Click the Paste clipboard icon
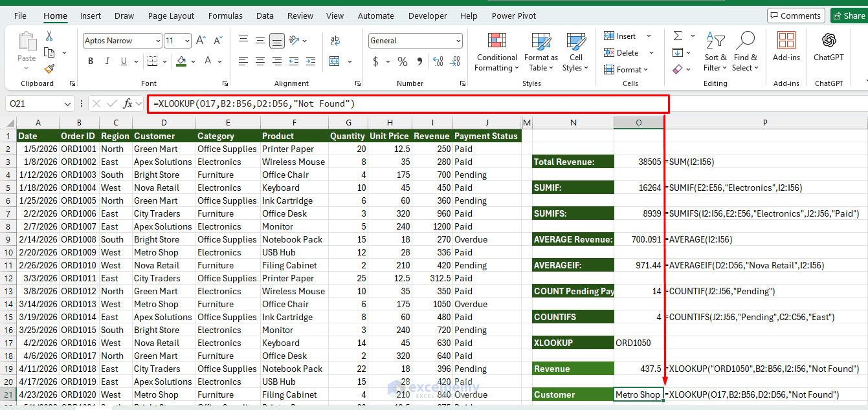This screenshot has height=410, width=868. click(x=27, y=41)
